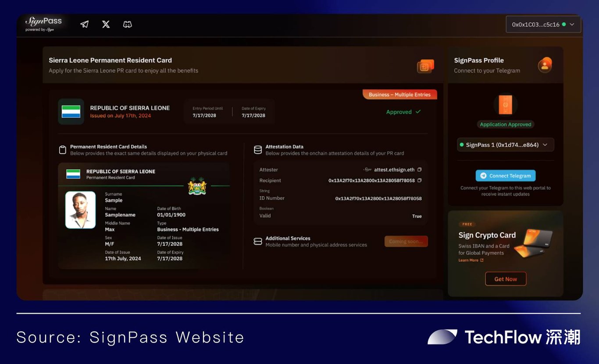The height and width of the screenshot is (364, 599).
Task: Open the Learn More link
Action: (x=471, y=261)
